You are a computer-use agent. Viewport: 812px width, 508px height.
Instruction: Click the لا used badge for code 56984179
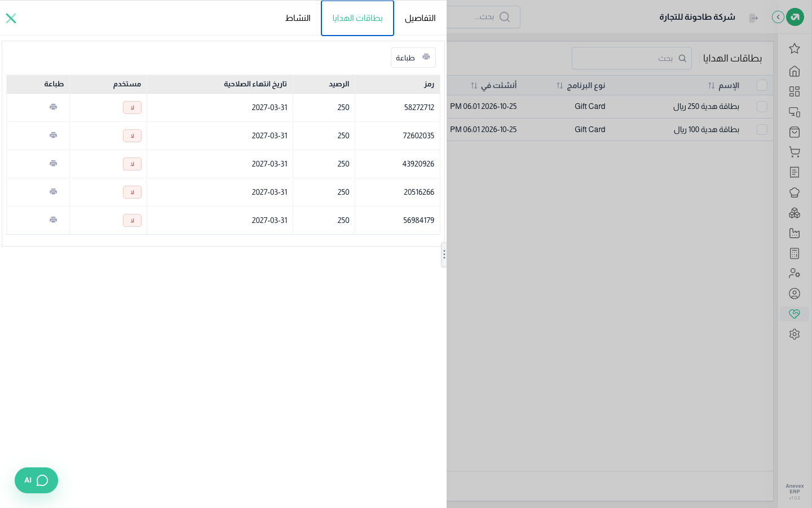132,221
